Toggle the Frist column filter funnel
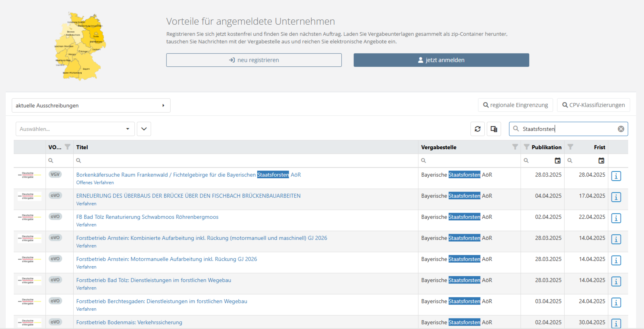 (570, 147)
